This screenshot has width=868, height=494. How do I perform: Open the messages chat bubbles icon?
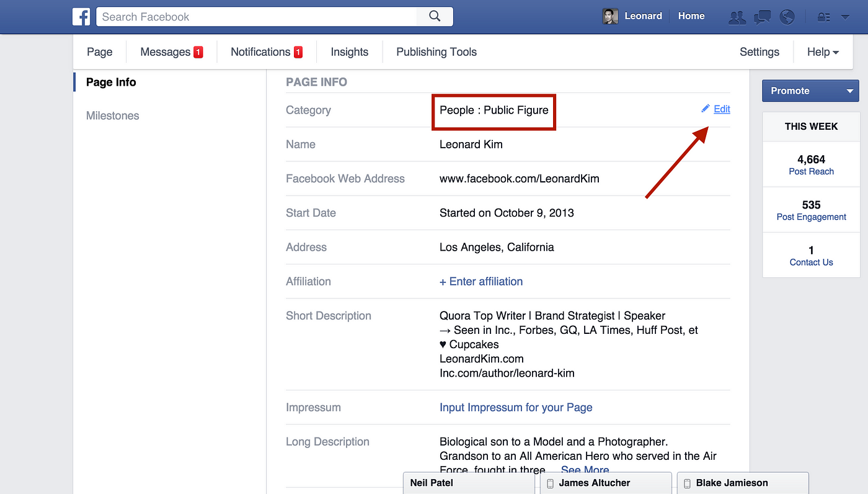point(763,17)
